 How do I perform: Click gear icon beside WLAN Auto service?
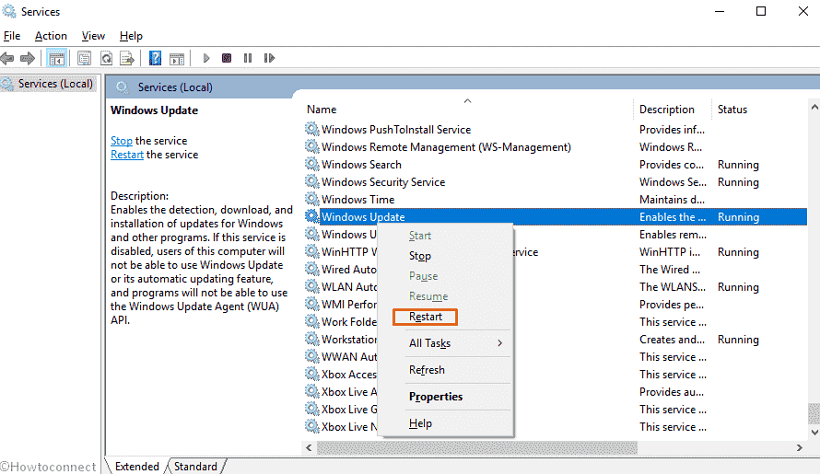(312, 286)
